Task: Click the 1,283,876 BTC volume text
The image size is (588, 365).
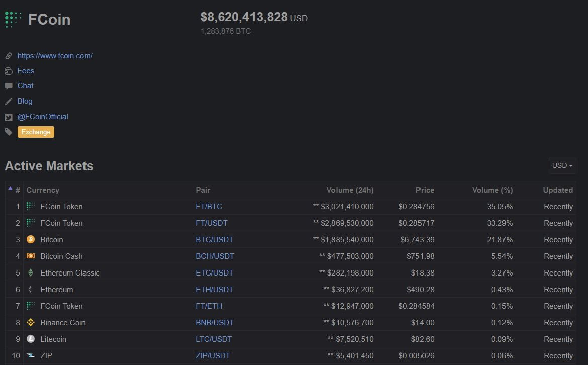Action: click(x=226, y=31)
